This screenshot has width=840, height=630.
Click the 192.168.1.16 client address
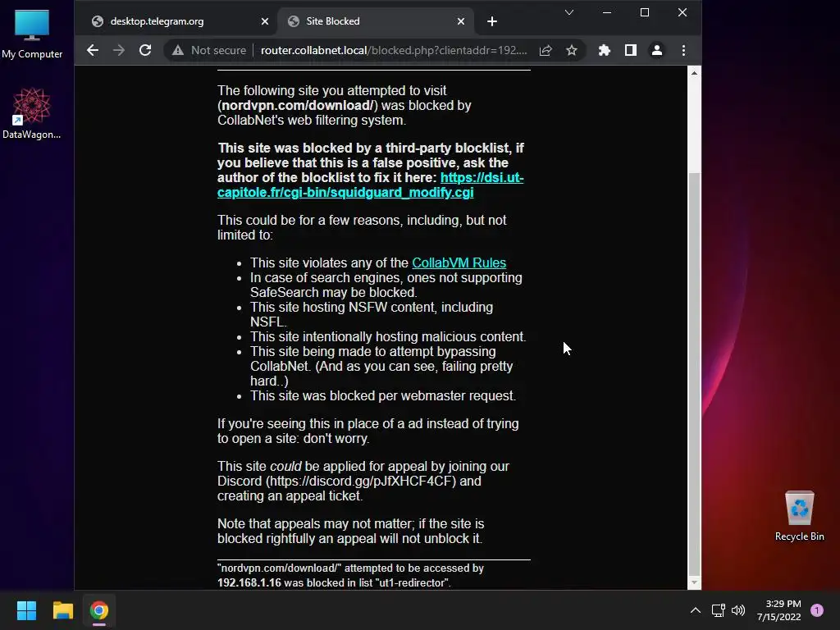249,583
